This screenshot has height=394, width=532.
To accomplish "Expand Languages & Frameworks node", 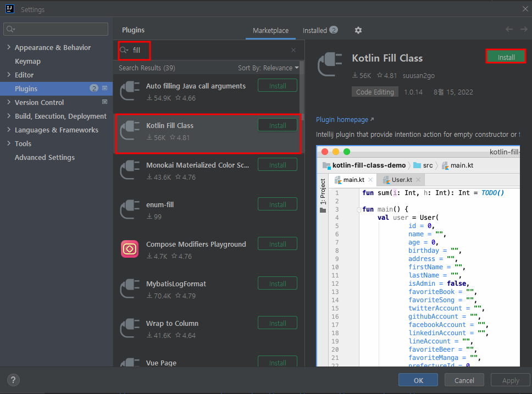I will tap(9, 130).
